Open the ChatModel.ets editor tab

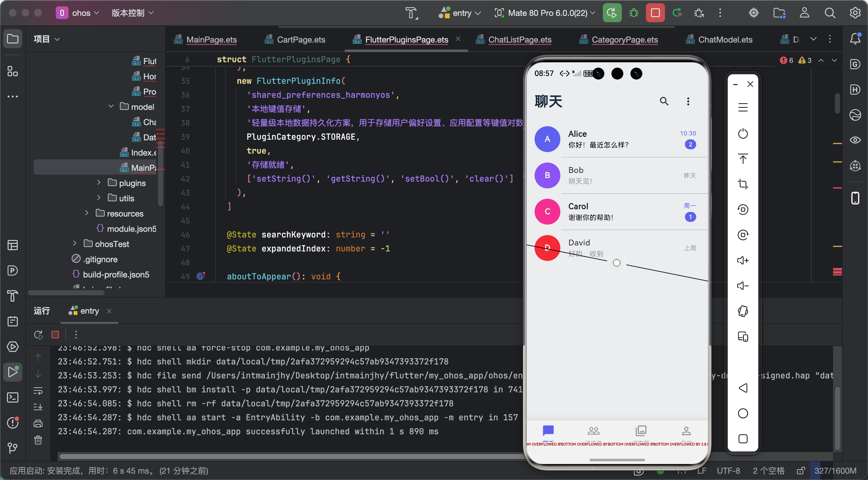tap(725, 40)
